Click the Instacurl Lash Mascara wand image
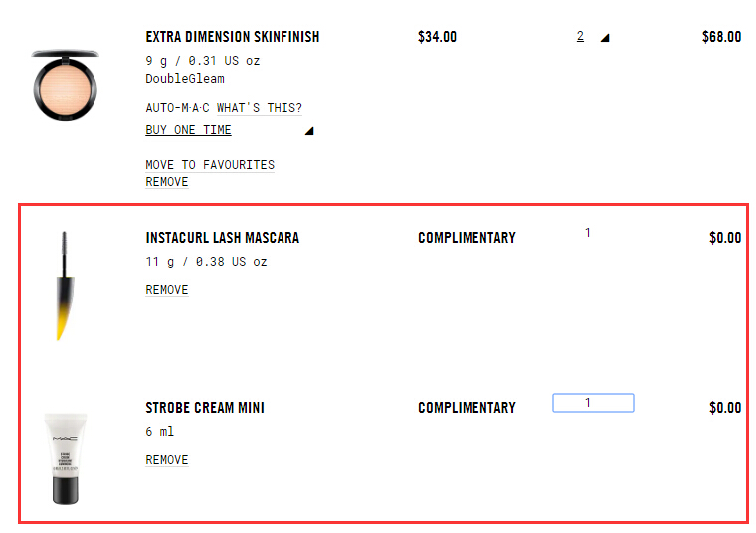 pos(65,286)
